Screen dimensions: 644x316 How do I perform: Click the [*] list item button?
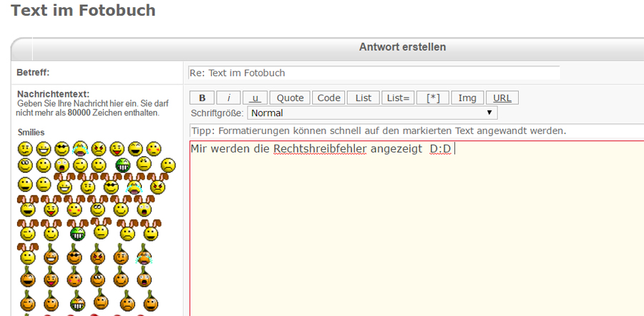(433, 98)
